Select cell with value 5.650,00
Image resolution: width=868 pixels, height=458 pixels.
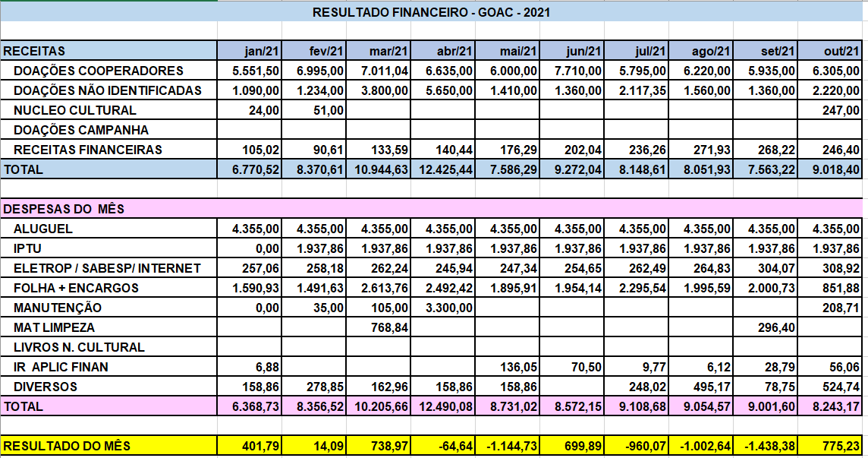pyautogui.click(x=443, y=90)
